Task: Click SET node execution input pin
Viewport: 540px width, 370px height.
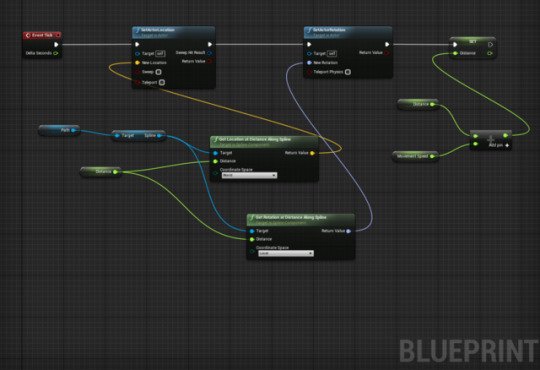Action: pos(455,44)
